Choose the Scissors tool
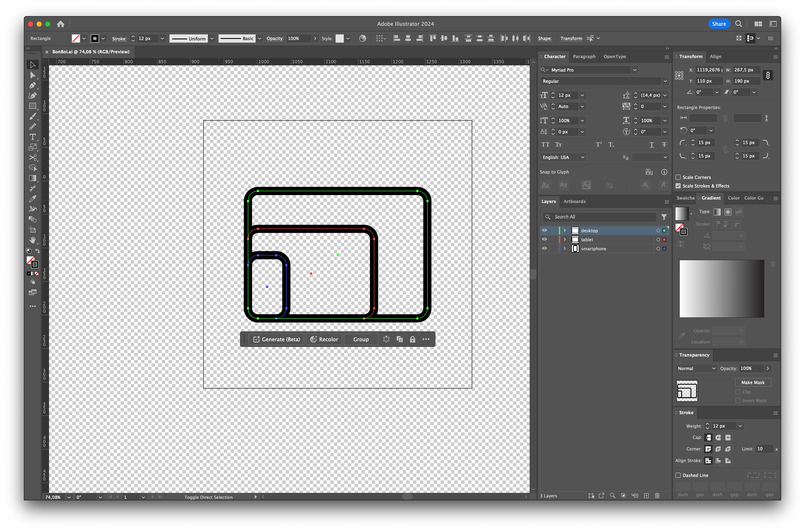Image resolution: width=805 pixels, height=532 pixels. [x=32, y=157]
